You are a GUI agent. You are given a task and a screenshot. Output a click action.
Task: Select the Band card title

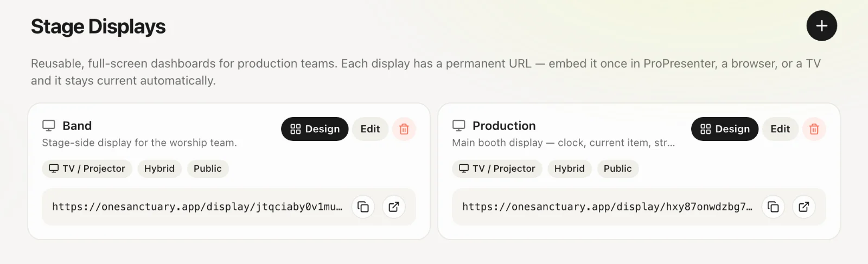(77, 126)
